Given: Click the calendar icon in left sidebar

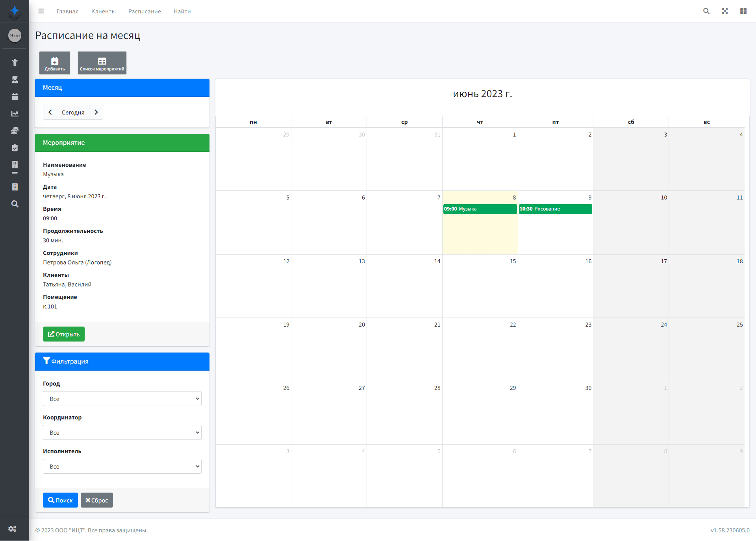Looking at the screenshot, I should (15, 96).
